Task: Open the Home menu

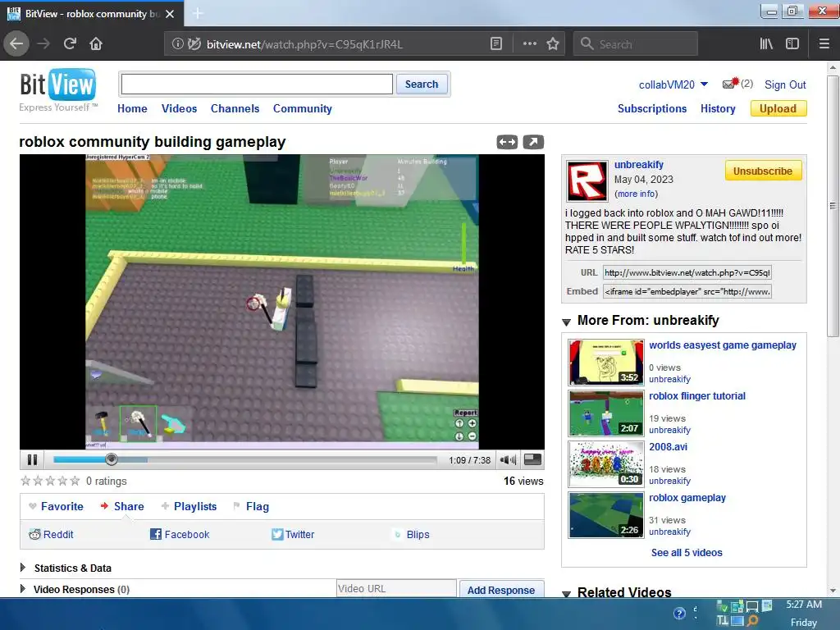Action: pyautogui.click(x=132, y=108)
